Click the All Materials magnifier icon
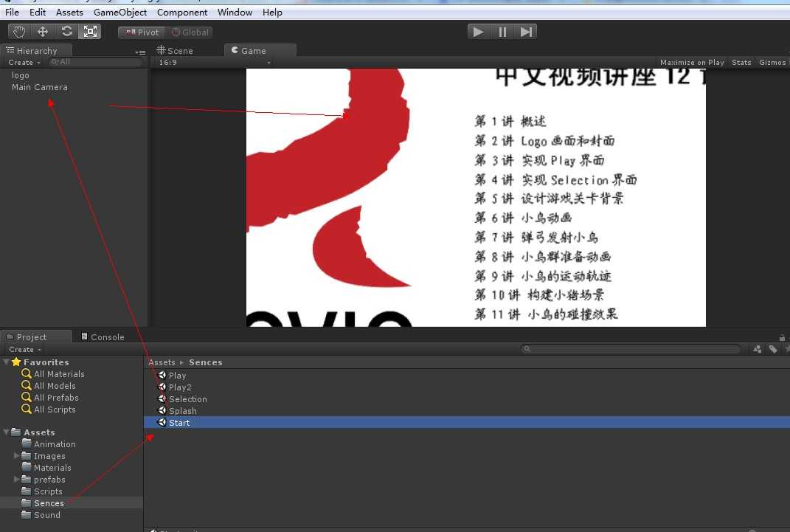Screen dimensions: 790x532 (x=27, y=373)
